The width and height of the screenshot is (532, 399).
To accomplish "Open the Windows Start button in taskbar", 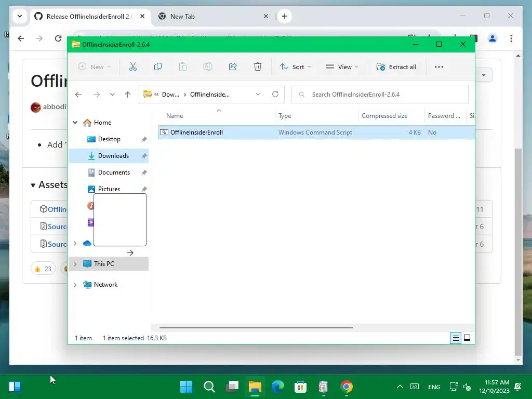I will tap(187, 387).
